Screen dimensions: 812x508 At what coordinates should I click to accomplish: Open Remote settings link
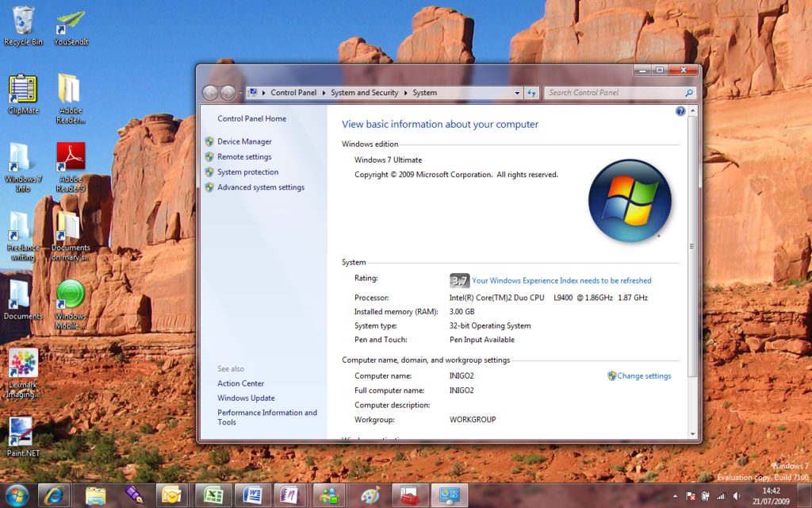[244, 156]
